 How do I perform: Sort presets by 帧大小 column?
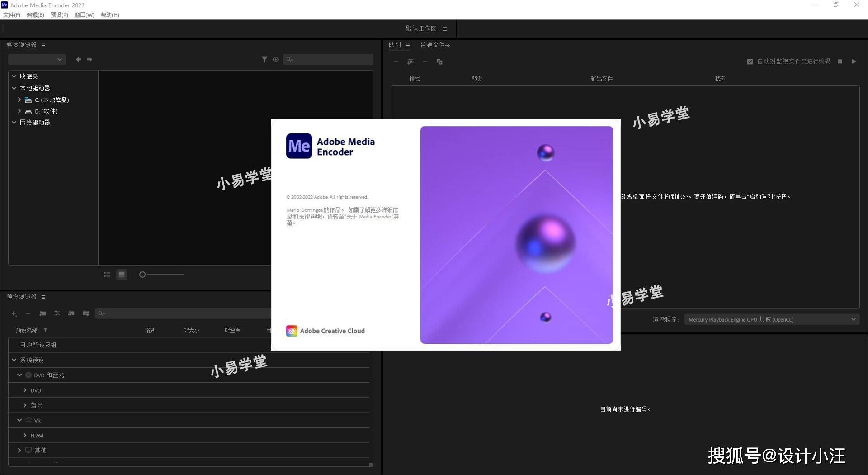191,330
